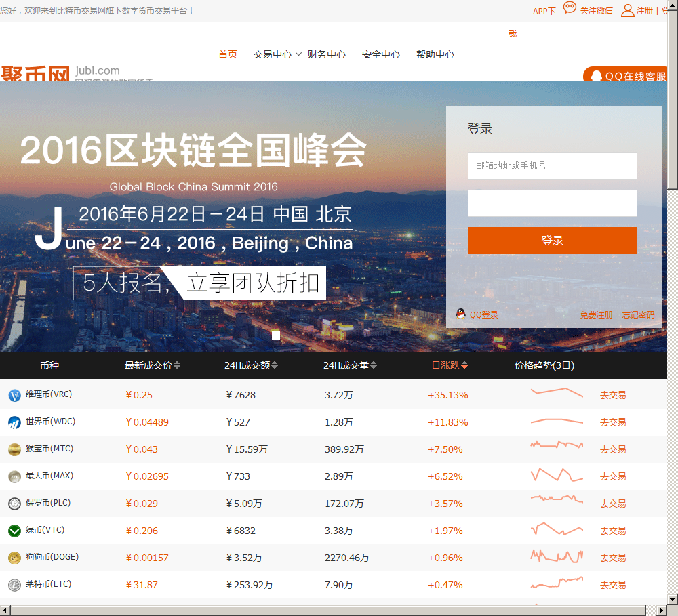The height and width of the screenshot is (616, 678).
Task: Click the DOGE coin icon
Action: coord(15,558)
